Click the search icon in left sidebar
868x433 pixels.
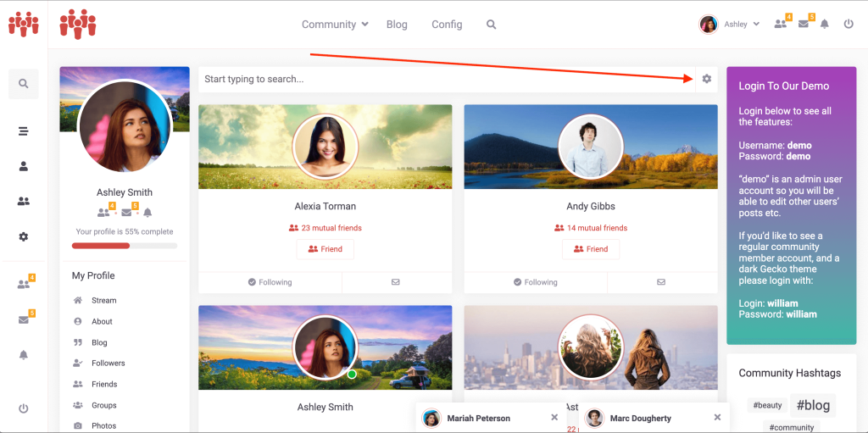23,84
